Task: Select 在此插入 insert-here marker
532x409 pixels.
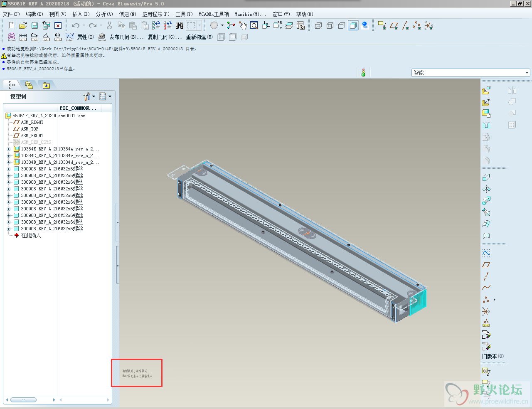Action: coord(31,235)
